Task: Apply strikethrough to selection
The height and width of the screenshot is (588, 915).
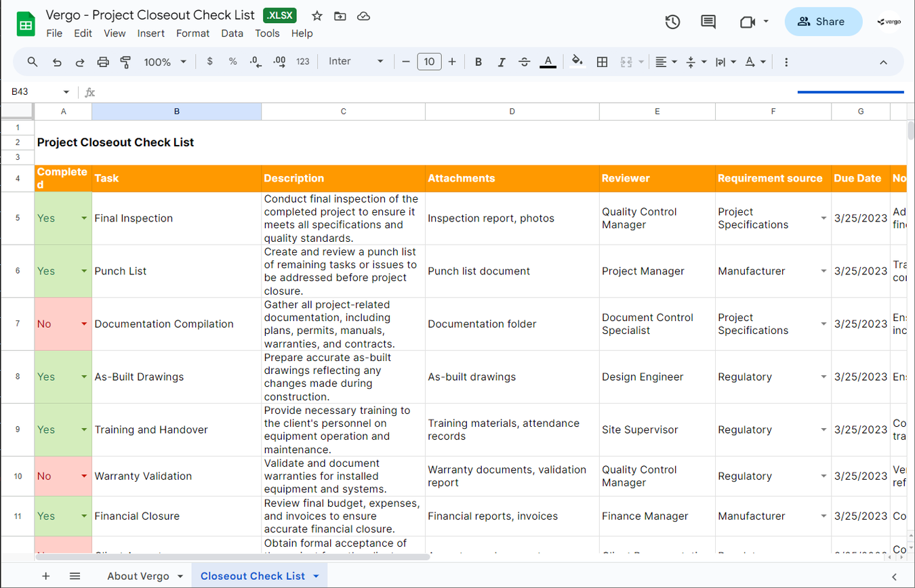Action: (x=524, y=62)
